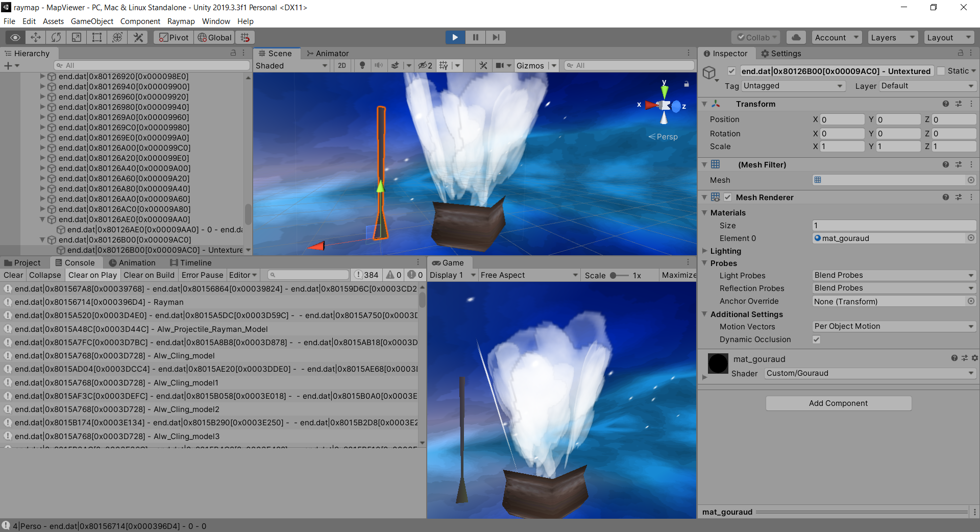980x532 pixels.
Task: Select the Rect transform tool
Action: coord(97,37)
